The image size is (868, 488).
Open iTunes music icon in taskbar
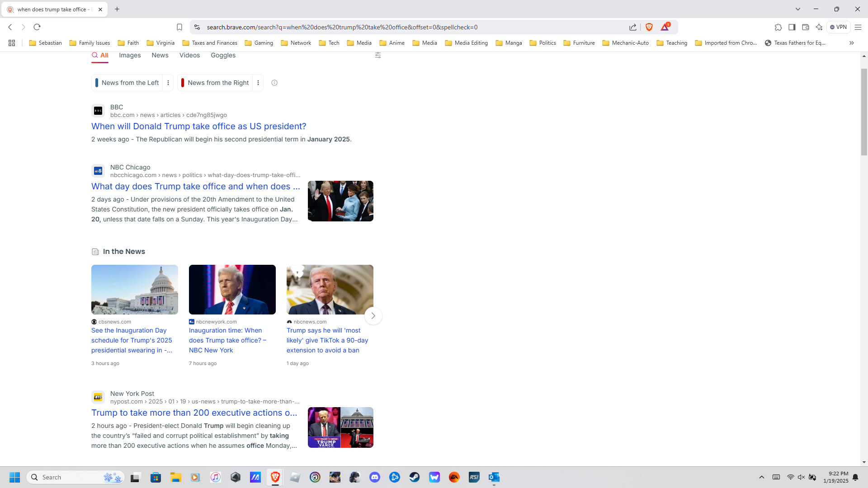pos(216,477)
